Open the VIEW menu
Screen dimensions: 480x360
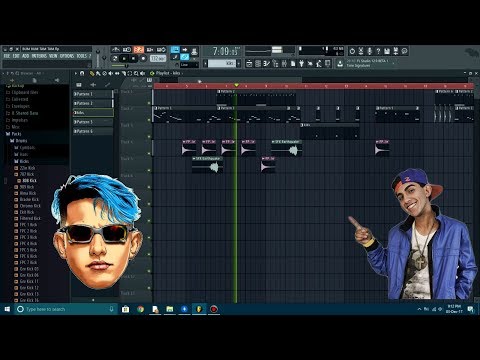point(53,56)
